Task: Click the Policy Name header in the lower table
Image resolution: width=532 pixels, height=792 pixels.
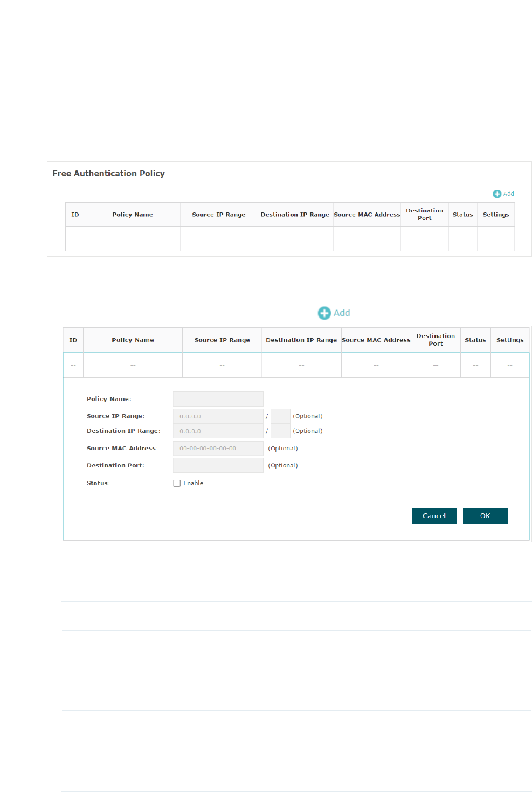Action: 133,340
